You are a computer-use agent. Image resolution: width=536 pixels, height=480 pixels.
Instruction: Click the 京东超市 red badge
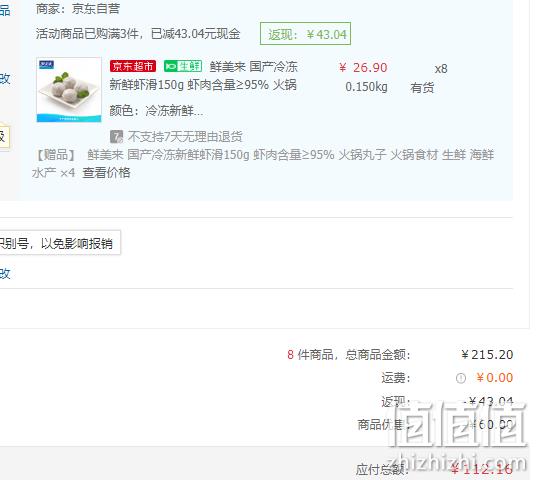[133, 66]
